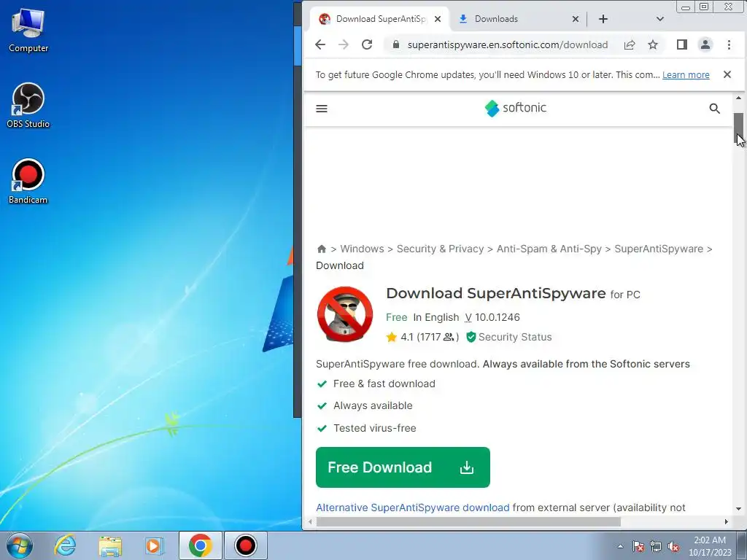Bookmark this page with the star icon
The image size is (747, 560).
pyautogui.click(x=653, y=44)
